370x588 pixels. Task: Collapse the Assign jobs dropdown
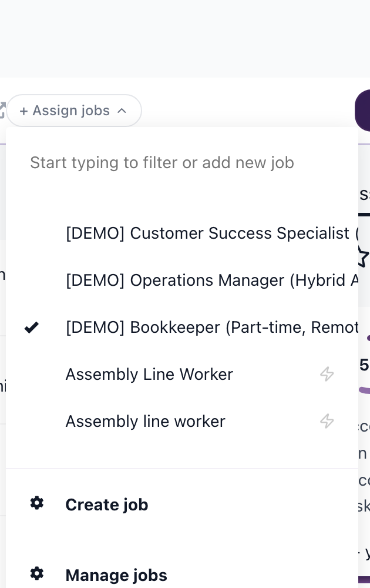(x=74, y=111)
